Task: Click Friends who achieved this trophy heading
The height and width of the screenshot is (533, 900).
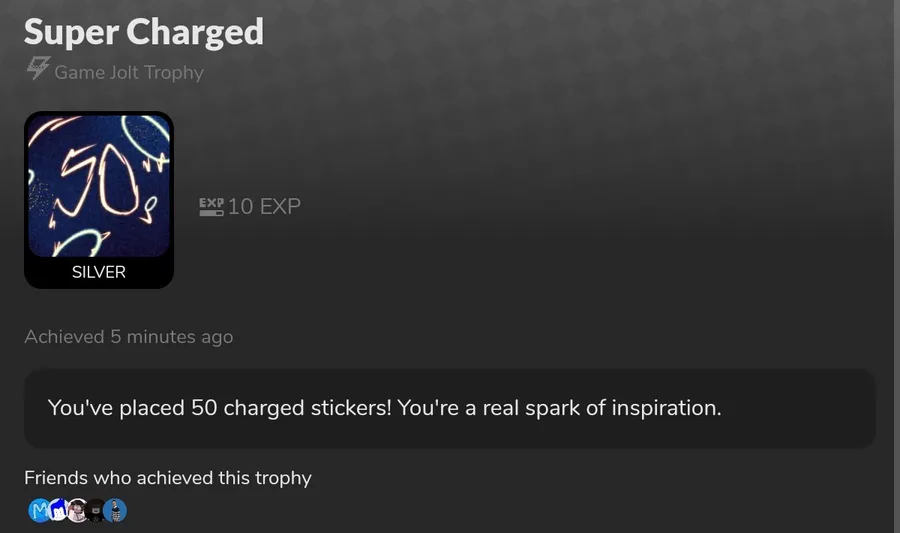Action: click(168, 478)
